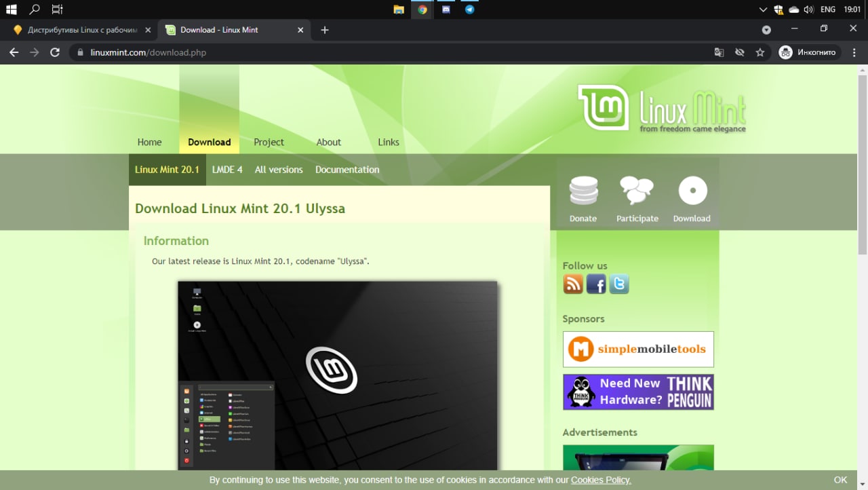This screenshot has width=868, height=490.
Task: Open the Cookies Policy link
Action: (601, 480)
